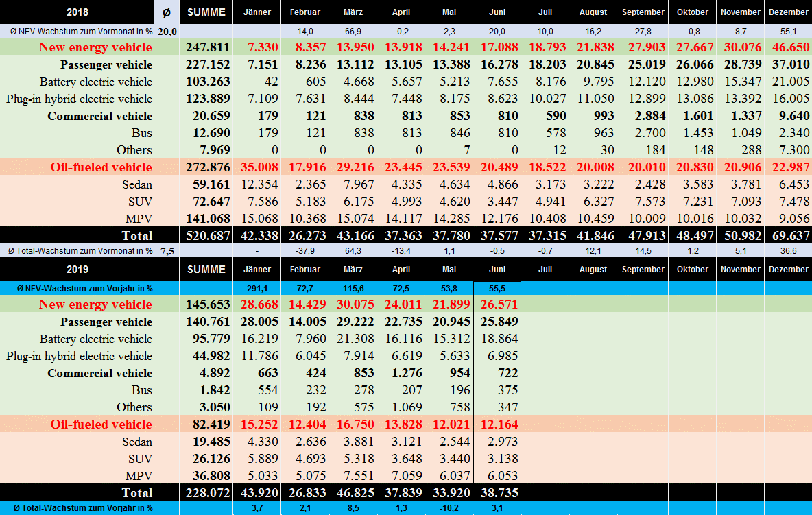The width and height of the screenshot is (812, 515).
Task: Click the 2018 New energy vehicle row label
Action: coord(95,47)
